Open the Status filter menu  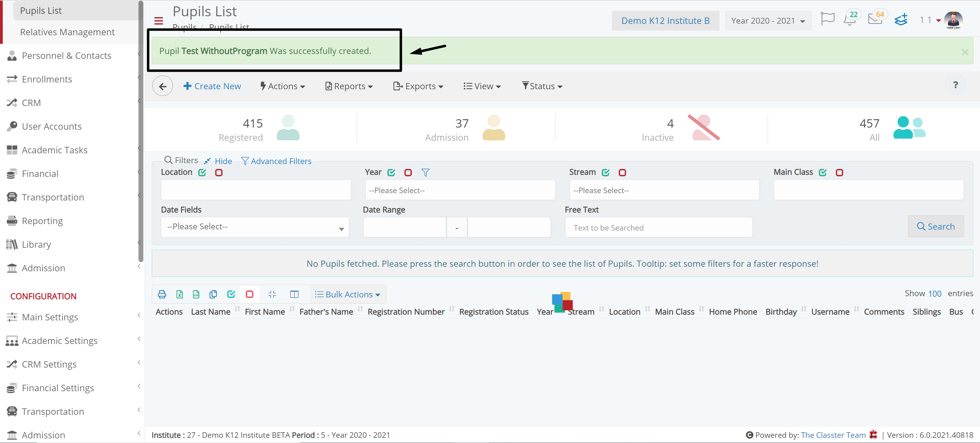point(542,86)
